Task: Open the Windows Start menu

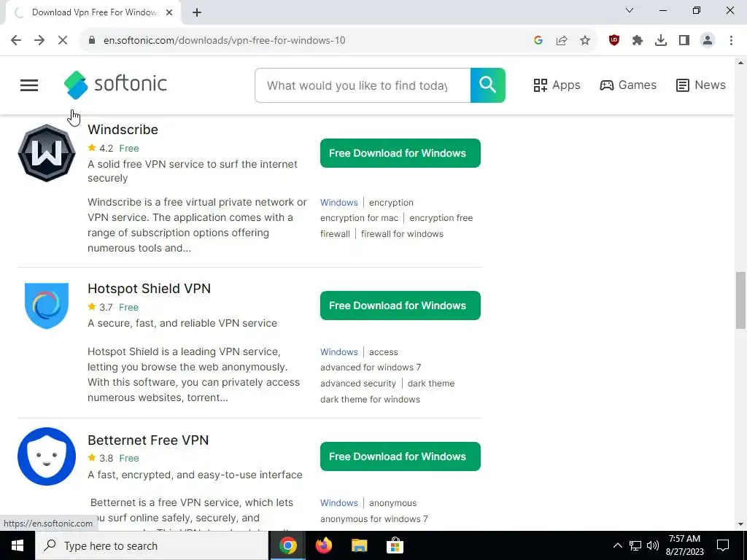Action: pyautogui.click(x=18, y=545)
